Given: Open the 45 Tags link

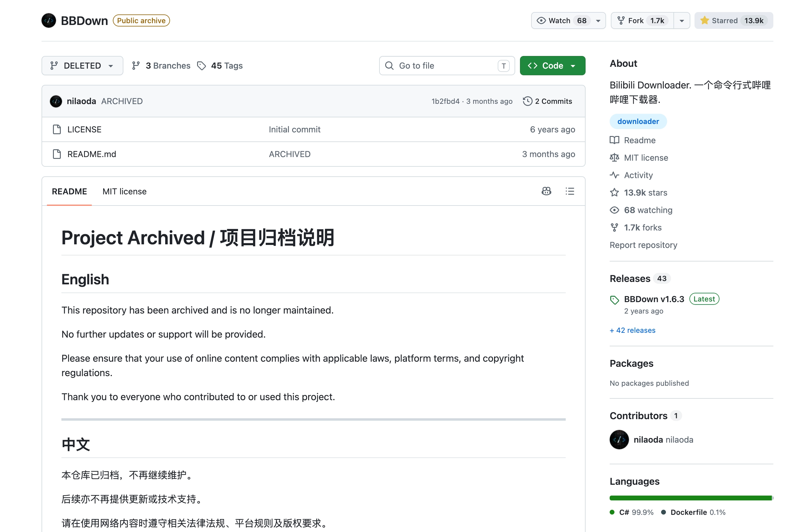Looking at the screenshot, I should coord(220,66).
